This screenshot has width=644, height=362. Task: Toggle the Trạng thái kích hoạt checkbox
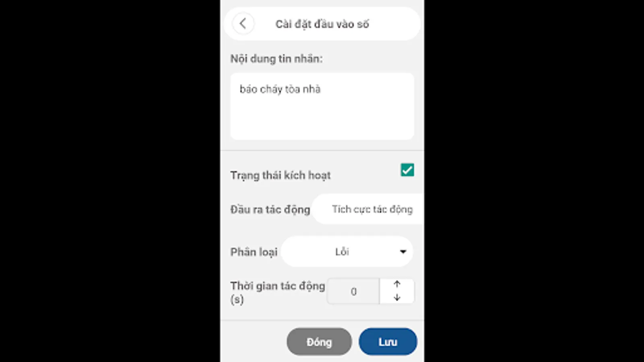click(407, 170)
